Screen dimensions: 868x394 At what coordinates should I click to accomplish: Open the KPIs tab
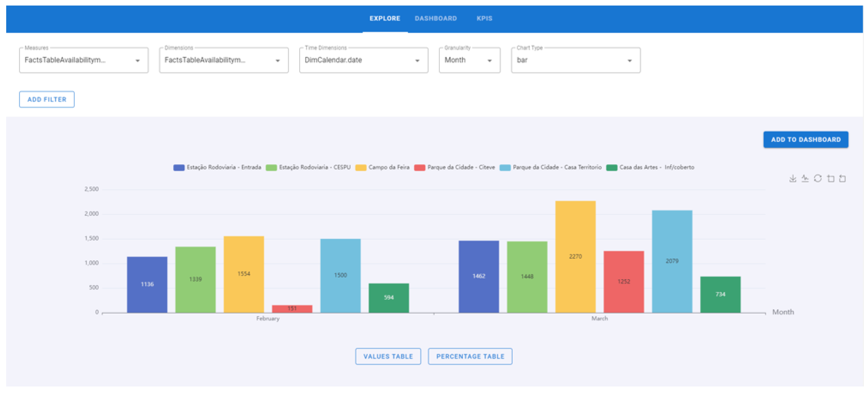coord(484,18)
